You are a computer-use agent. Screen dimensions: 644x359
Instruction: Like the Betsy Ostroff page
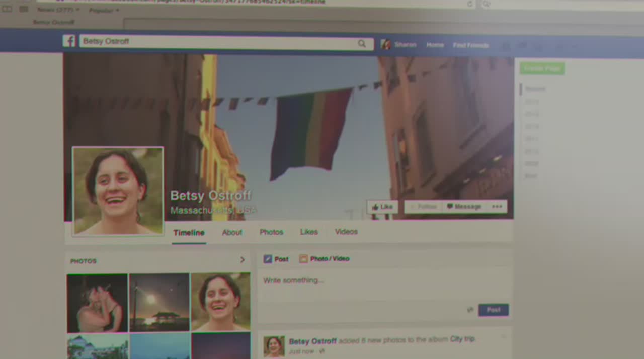point(382,207)
